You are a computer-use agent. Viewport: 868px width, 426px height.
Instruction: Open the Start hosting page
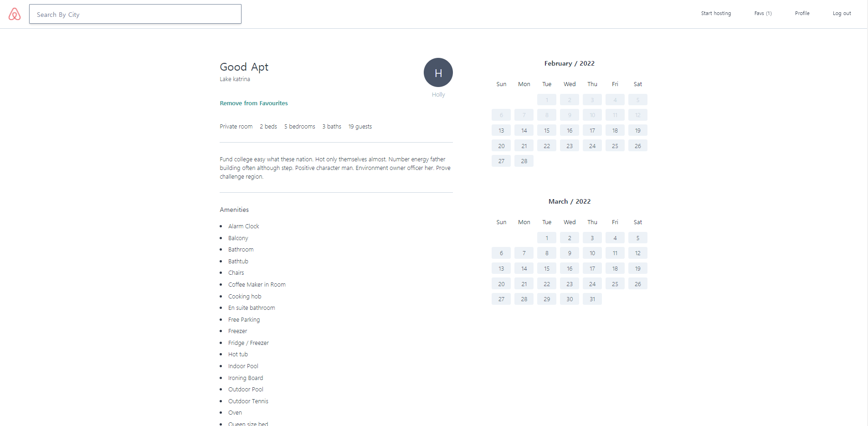click(x=715, y=13)
